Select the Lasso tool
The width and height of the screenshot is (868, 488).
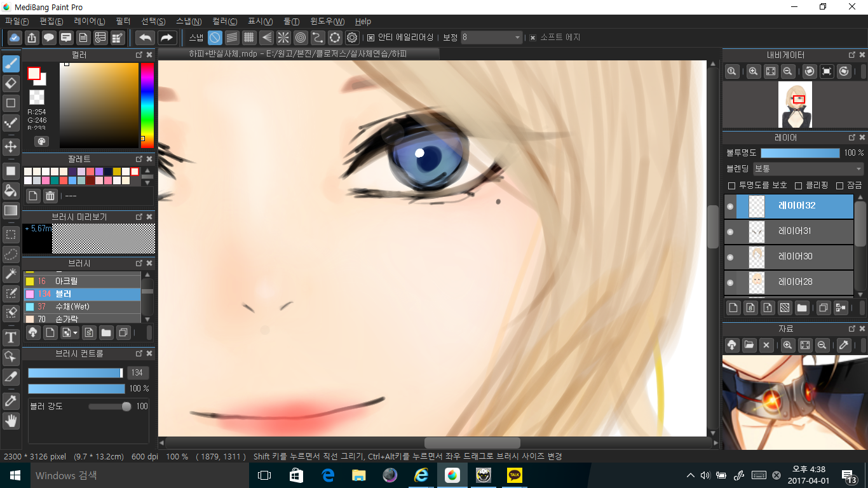click(11, 255)
